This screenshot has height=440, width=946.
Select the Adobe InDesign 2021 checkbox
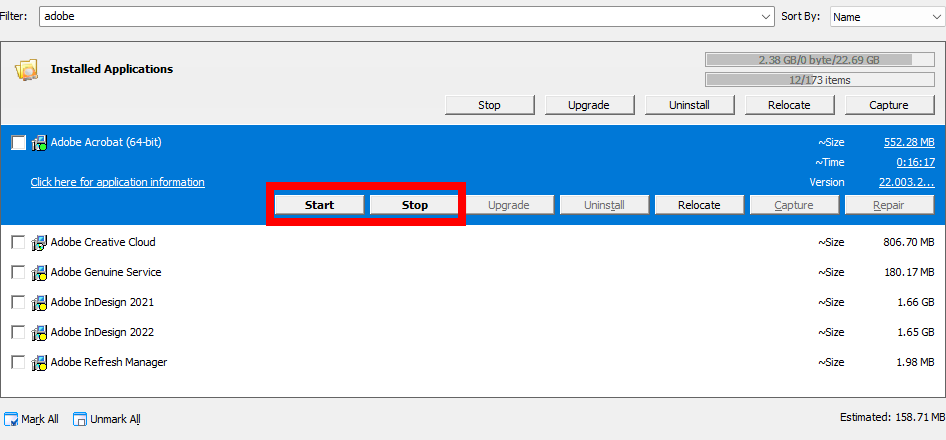(19, 302)
